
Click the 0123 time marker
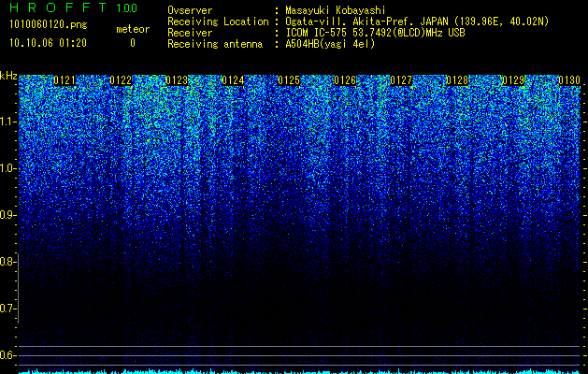(177, 80)
